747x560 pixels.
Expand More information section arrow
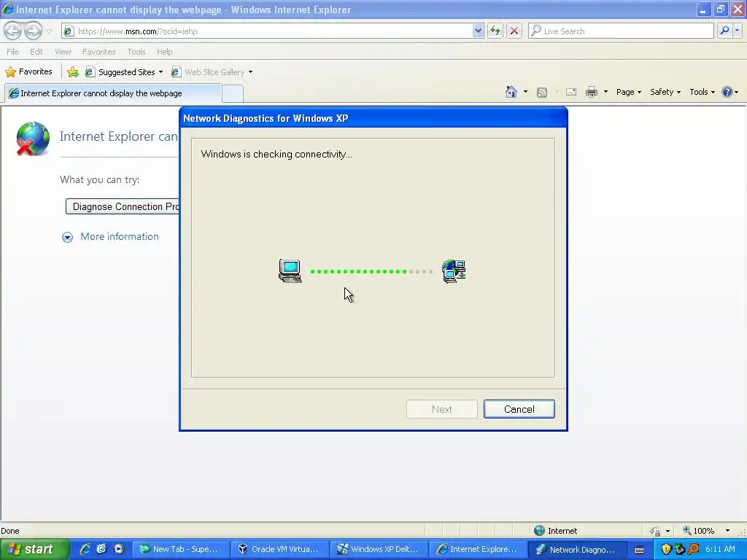point(67,237)
